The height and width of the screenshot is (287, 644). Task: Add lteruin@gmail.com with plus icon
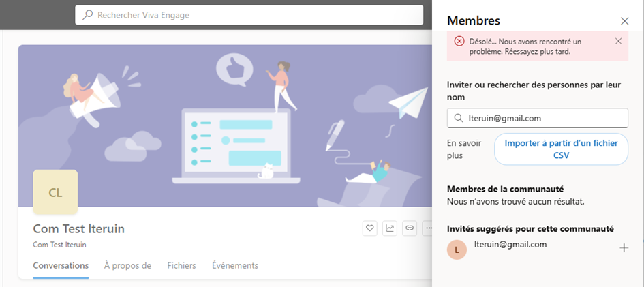(x=624, y=248)
